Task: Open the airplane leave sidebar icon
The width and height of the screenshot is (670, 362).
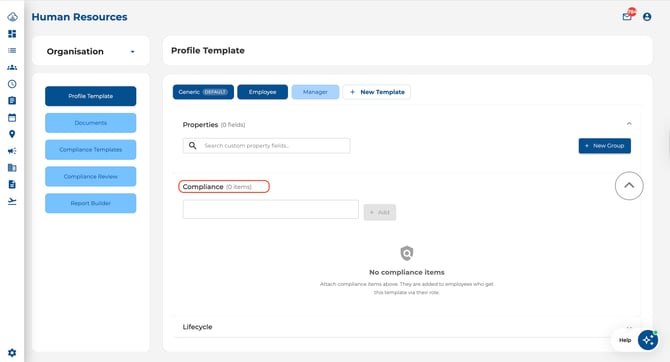Action: [12, 201]
